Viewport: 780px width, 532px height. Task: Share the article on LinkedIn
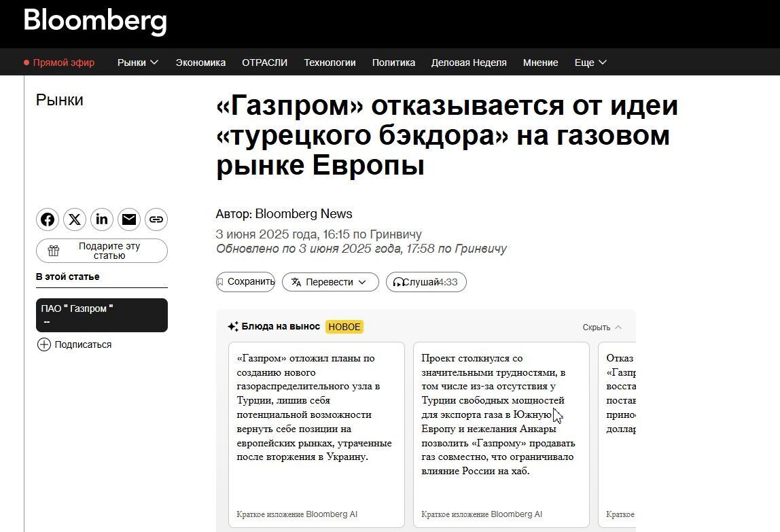(x=102, y=219)
